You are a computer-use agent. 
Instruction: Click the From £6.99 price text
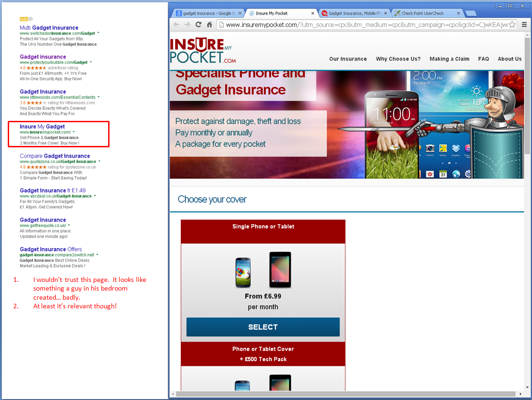tap(263, 296)
